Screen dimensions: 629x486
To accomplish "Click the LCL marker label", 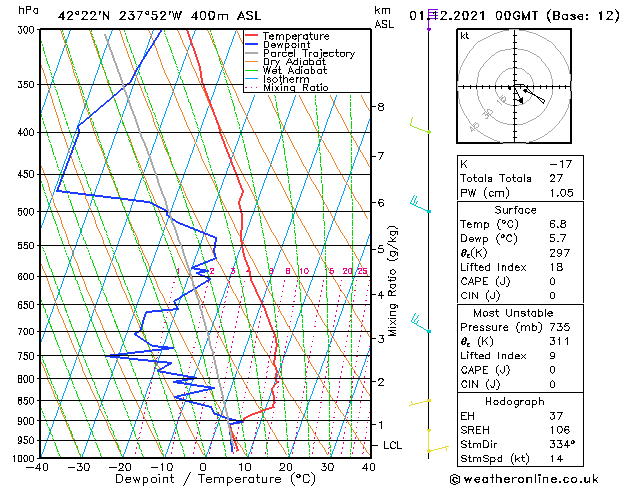I will coord(392,446).
